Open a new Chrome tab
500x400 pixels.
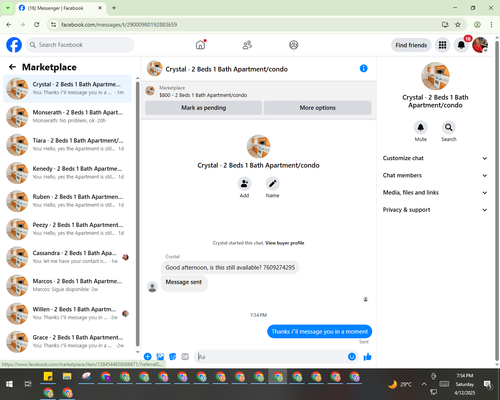[114, 8]
